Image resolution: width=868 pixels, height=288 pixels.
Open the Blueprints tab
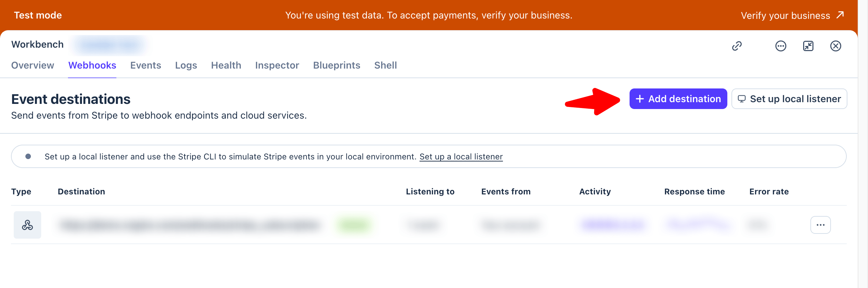coord(337,65)
